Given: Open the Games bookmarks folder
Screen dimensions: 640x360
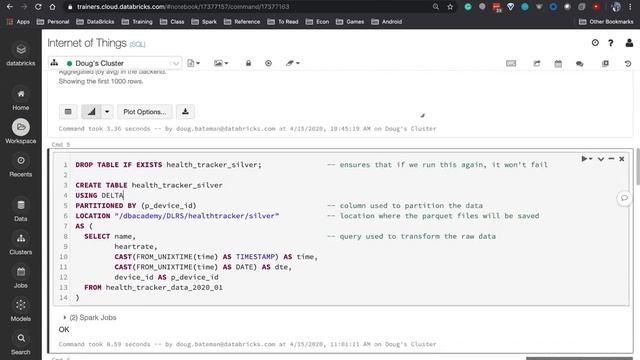Looking at the screenshot, I should click(x=350, y=22).
